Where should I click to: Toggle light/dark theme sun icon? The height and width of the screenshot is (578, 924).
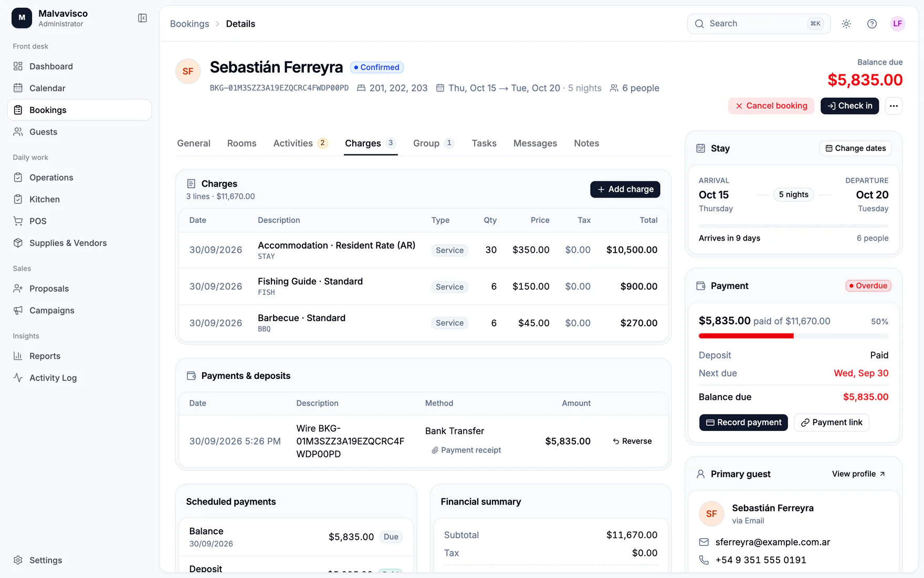846,24
